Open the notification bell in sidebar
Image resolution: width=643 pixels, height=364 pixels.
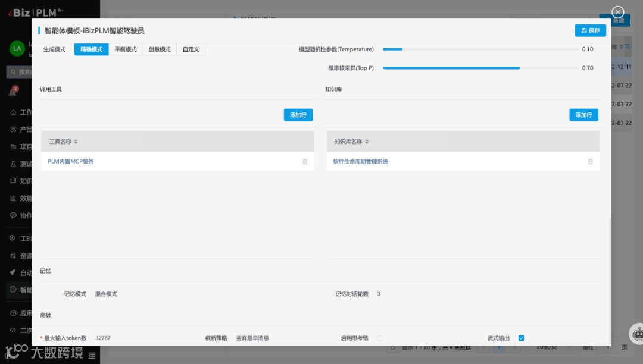pos(13,92)
